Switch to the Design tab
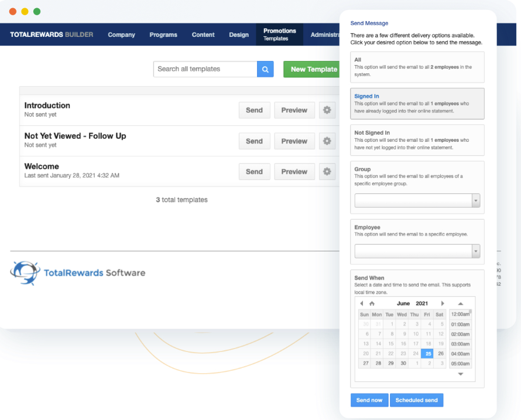 [239, 35]
